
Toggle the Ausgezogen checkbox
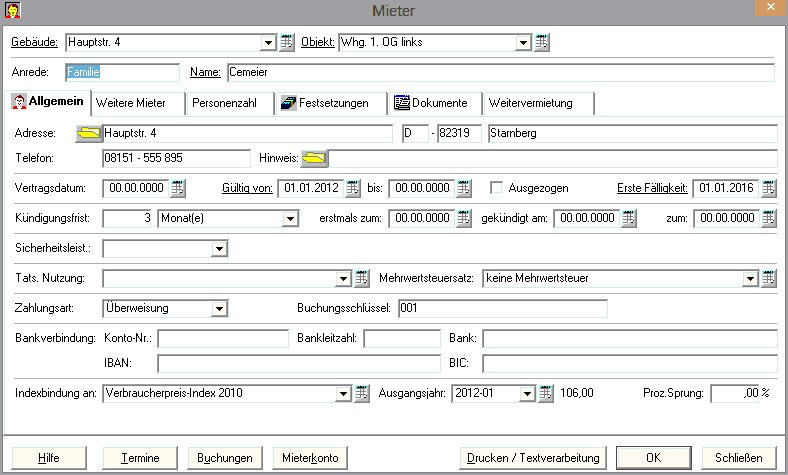pyautogui.click(x=496, y=188)
